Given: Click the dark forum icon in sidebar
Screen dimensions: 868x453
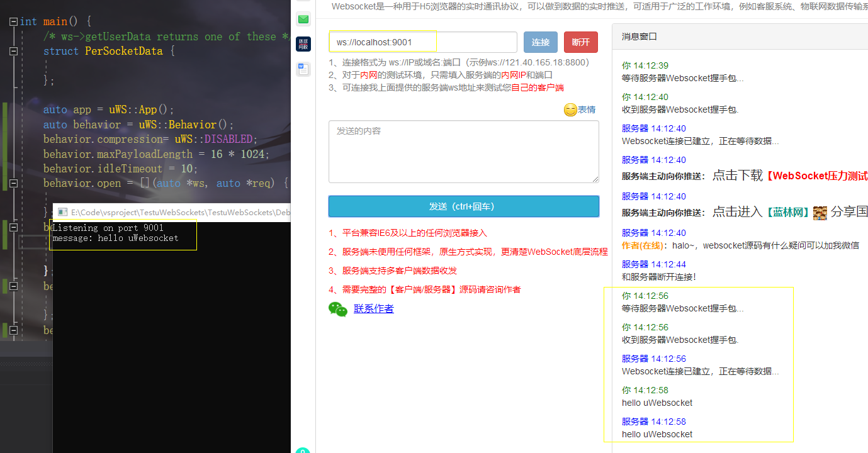Looking at the screenshot, I should pos(303,44).
